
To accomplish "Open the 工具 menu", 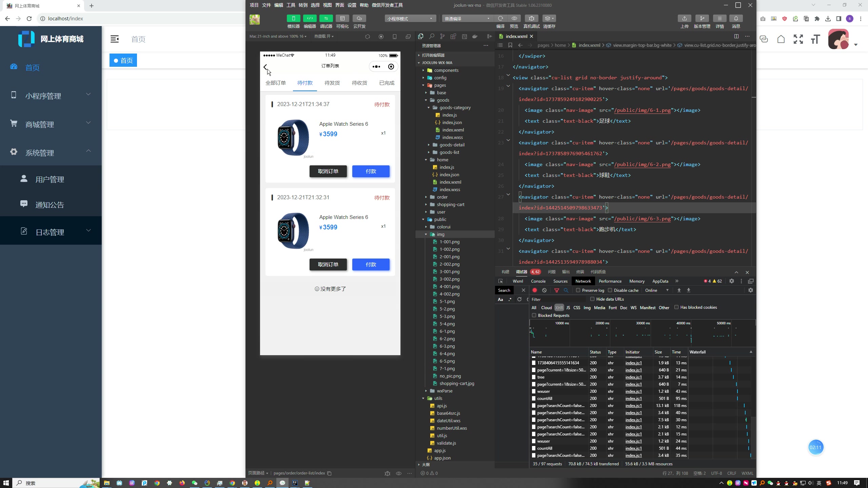I will 291,5.
